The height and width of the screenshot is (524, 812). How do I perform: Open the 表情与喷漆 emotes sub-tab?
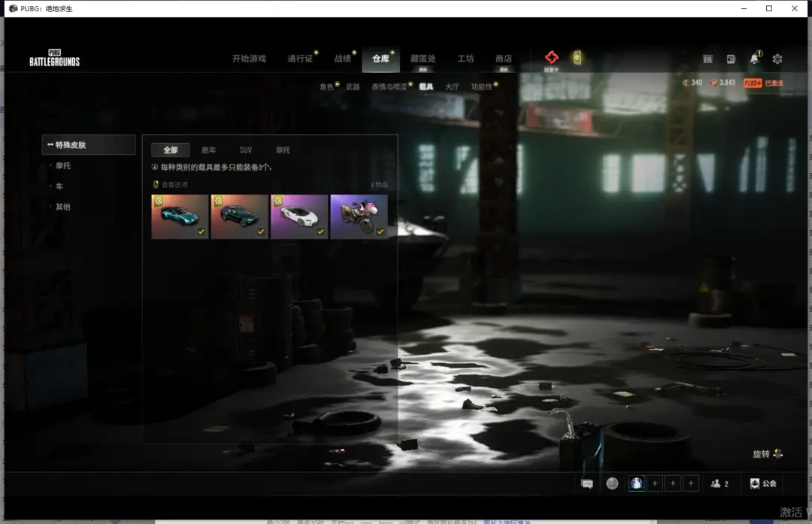tap(389, 86)
